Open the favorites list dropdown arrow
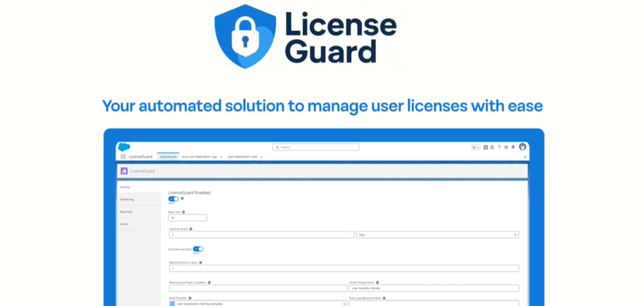 pos(478,147)
